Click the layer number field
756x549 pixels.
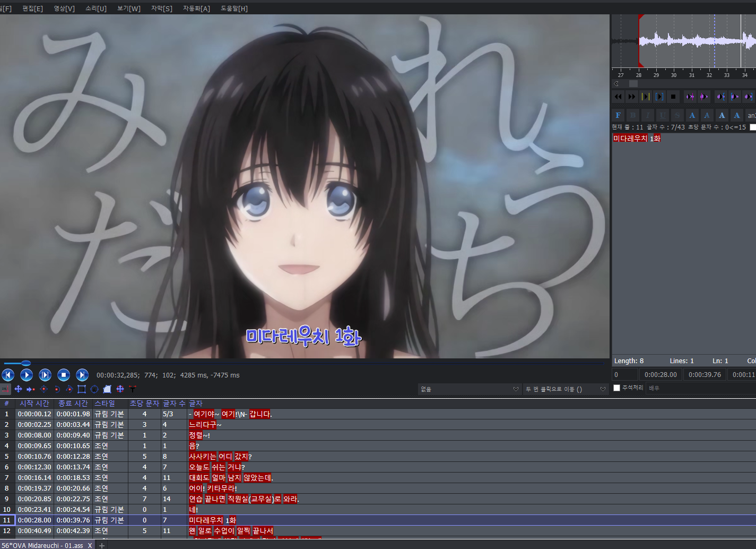pos(625,374)
